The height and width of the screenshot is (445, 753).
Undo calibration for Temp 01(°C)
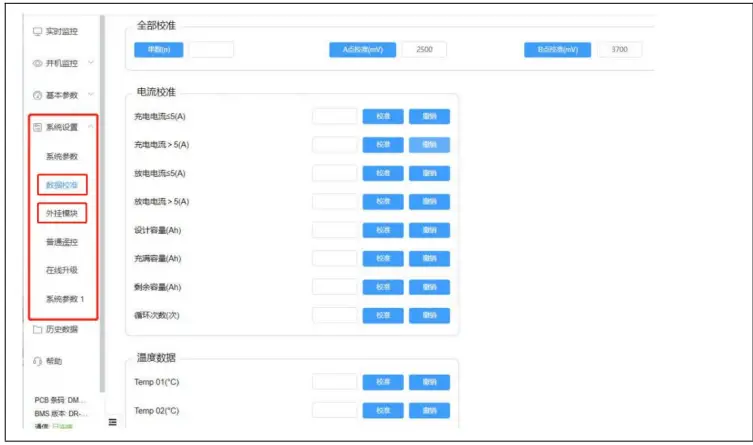point(429,382)
